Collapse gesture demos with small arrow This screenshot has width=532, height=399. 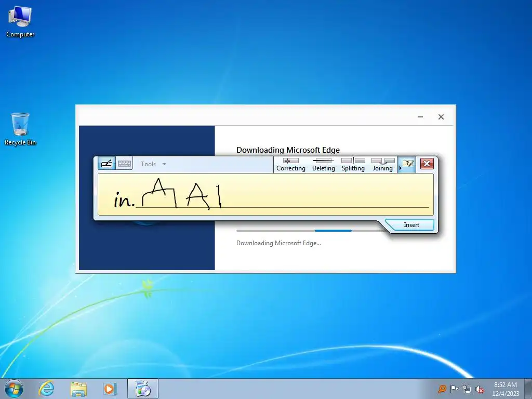coord(401,168)
